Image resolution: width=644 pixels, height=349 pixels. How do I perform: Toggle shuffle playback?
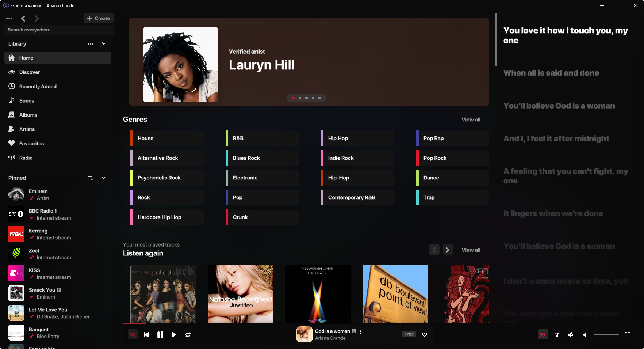coord(133,335)
